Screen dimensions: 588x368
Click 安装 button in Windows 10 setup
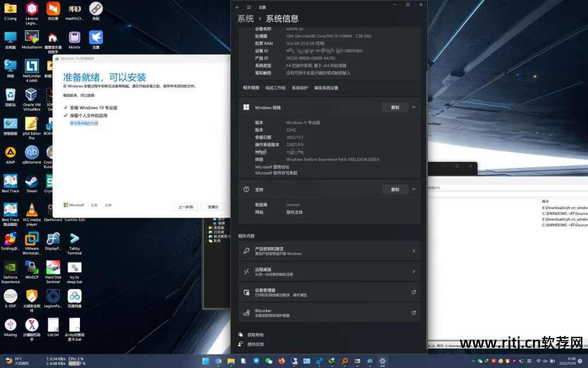point(213,207)
